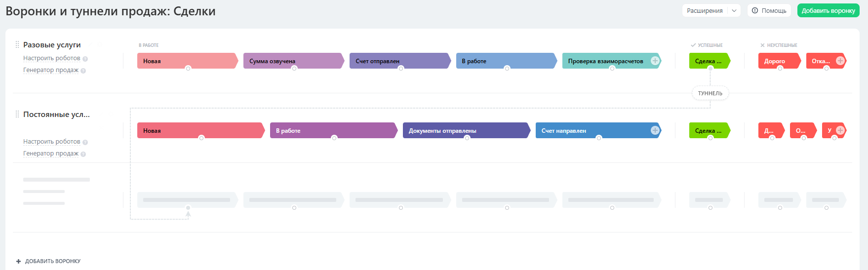
Task: Click the Разовые услуги funnel title
Action: click(x=52, y=45)
